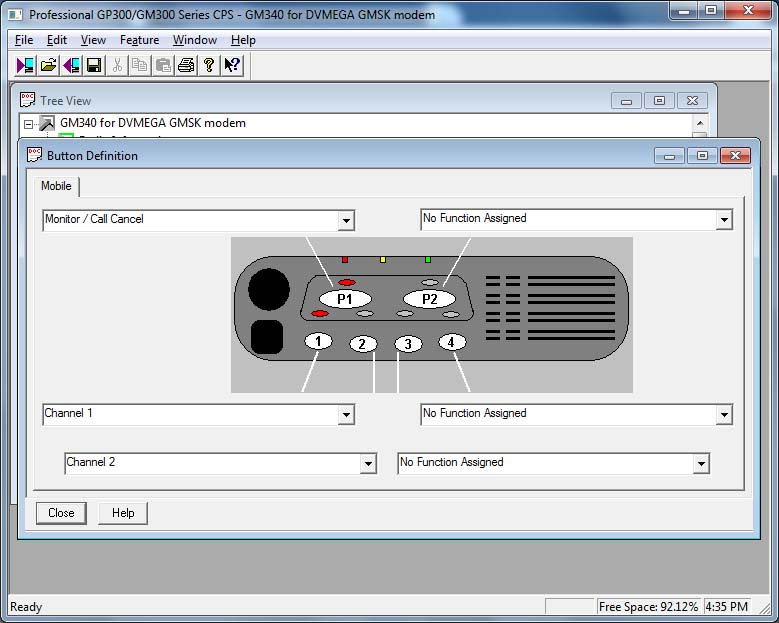Open the Channel 2 button dropdown
Screen dimensions: 779x623
point(368,464)
